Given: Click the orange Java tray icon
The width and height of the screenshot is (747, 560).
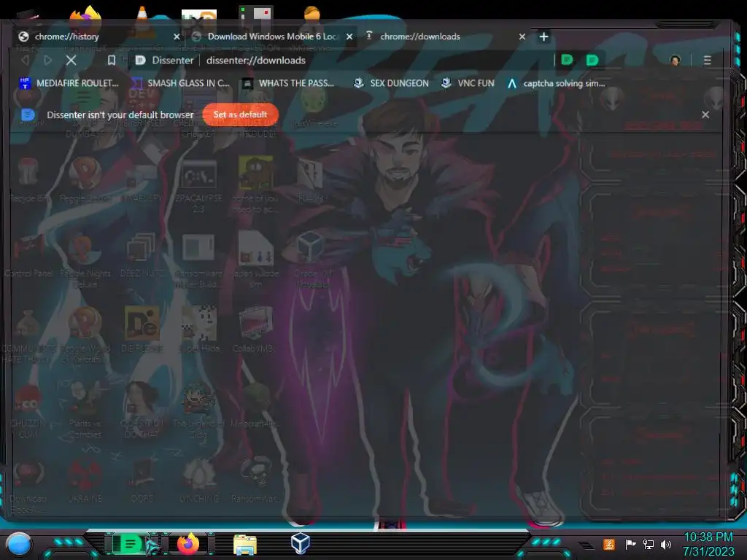Looking at the screenshot, I should click(x=609, y=544).
